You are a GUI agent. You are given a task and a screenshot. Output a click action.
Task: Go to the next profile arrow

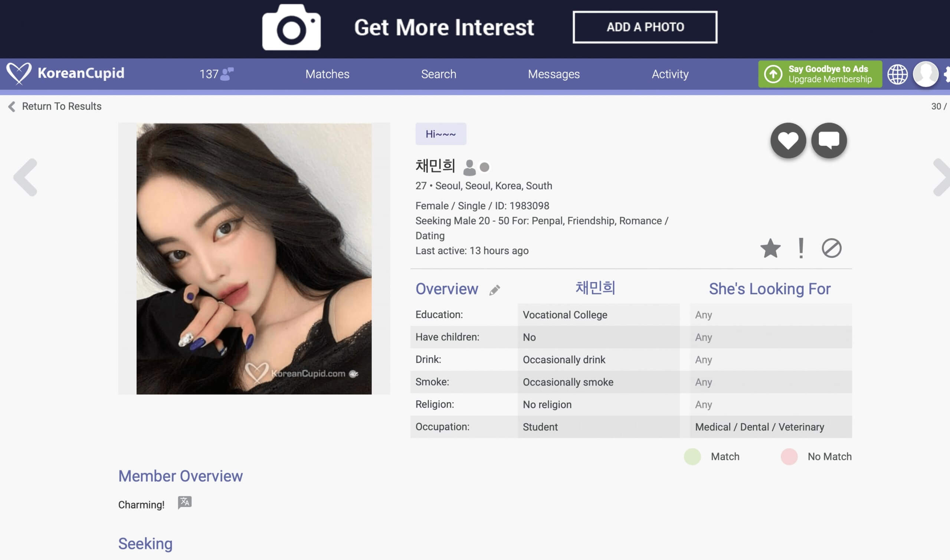[942, 177]
